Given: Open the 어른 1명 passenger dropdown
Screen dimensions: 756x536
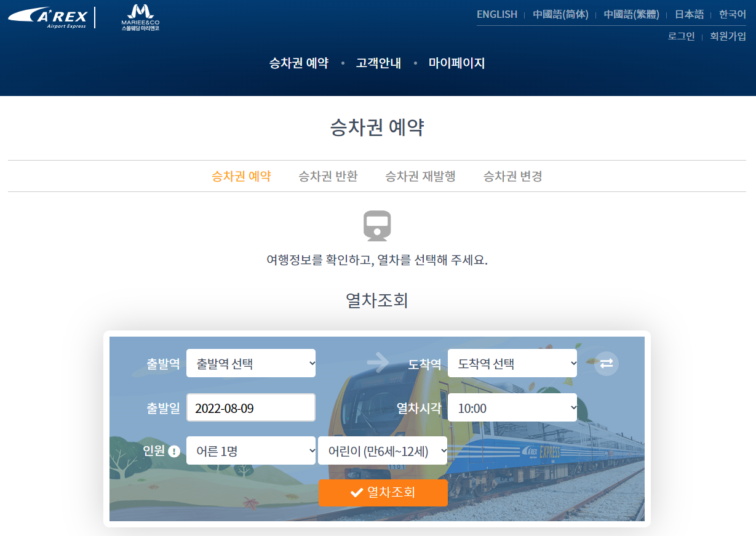Looking at the screenshot, I should coord(251,450).
